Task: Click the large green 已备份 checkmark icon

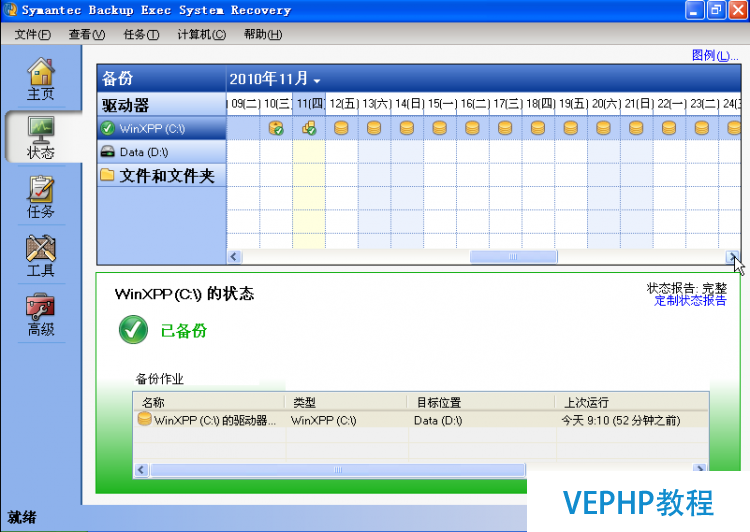Action: click(133, 330)
